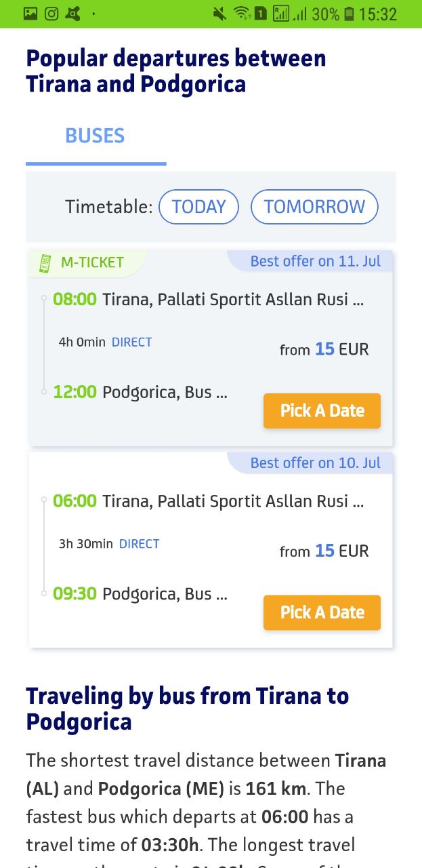Select the TODAY timetable filter

pyautogui.click(x=198, y=207)
